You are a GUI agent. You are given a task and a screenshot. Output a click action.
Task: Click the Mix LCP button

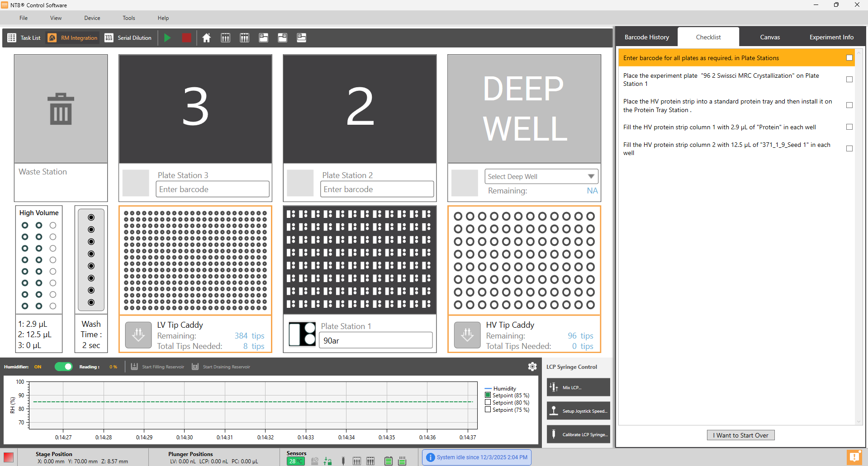click(578, 387)
